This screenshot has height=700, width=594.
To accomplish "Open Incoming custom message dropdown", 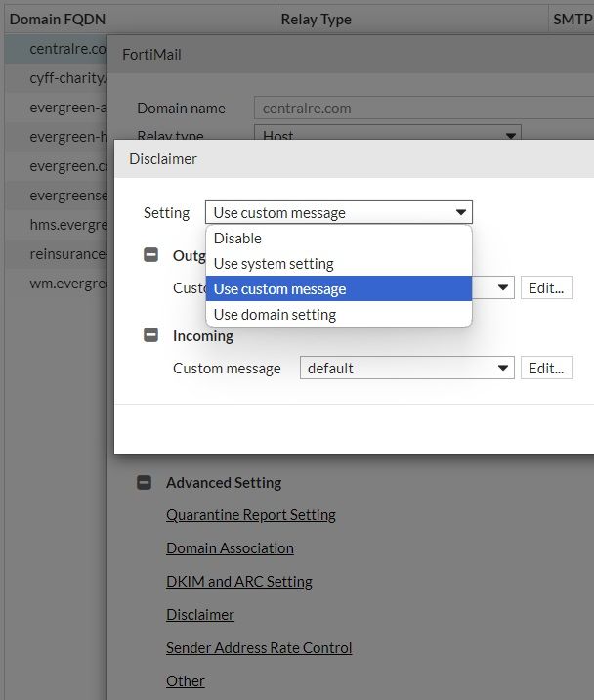I will coord(406,369).
